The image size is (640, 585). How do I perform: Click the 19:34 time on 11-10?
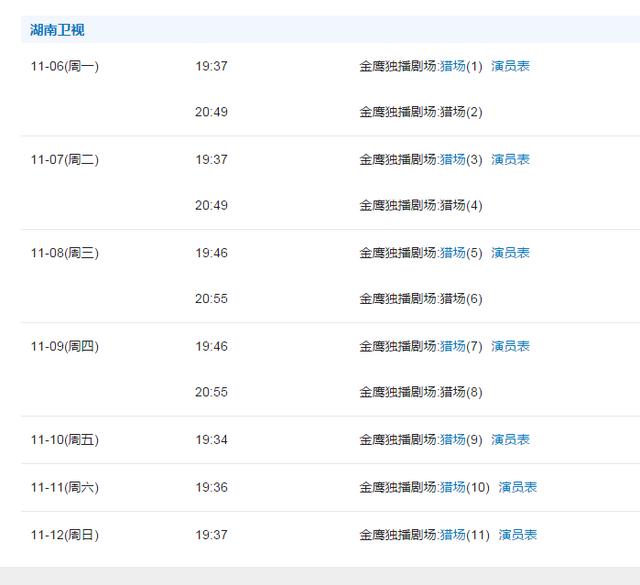(x=211, y=440)
